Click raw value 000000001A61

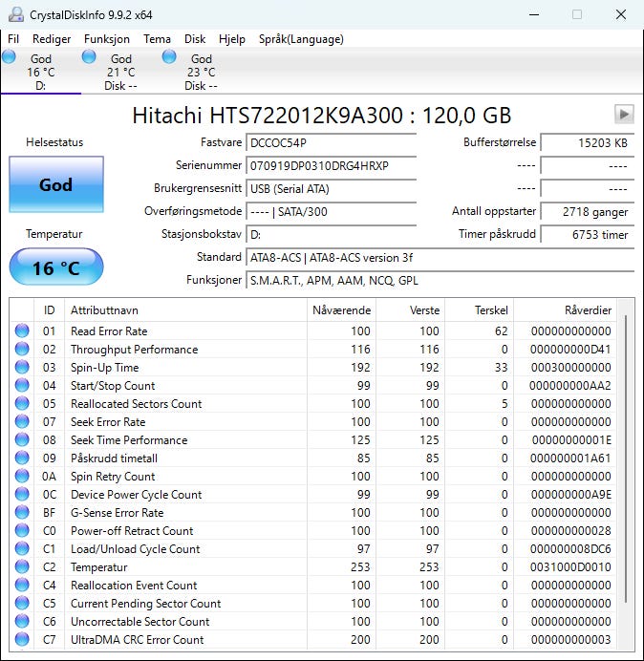coord(570,458)
